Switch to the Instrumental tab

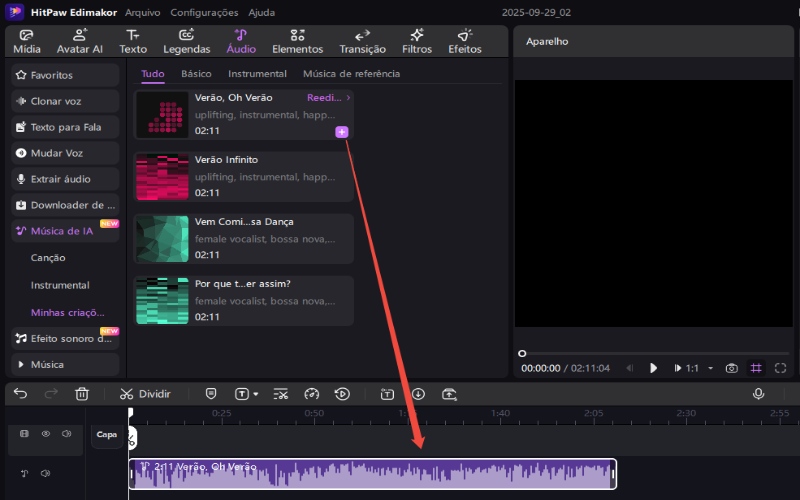257,73
